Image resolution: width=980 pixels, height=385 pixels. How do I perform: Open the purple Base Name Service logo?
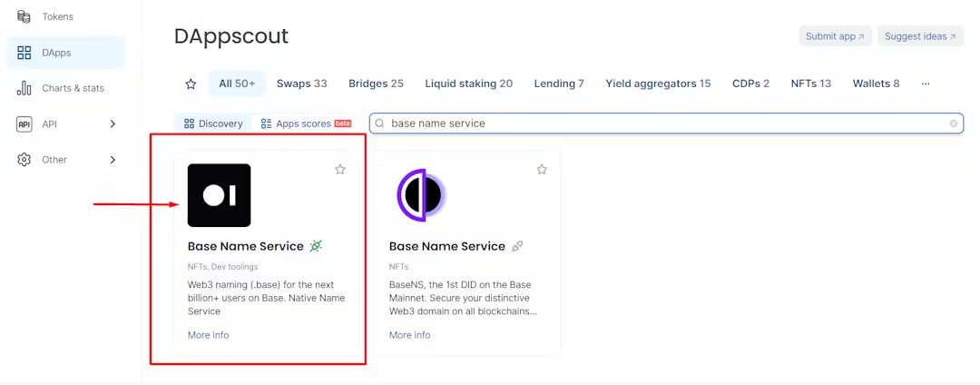pos(420,195)
